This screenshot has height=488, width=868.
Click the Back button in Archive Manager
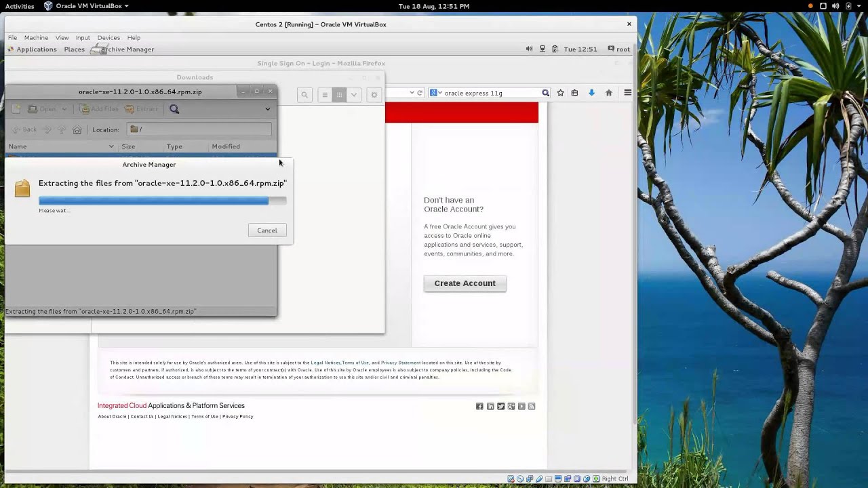pos(24,129)
